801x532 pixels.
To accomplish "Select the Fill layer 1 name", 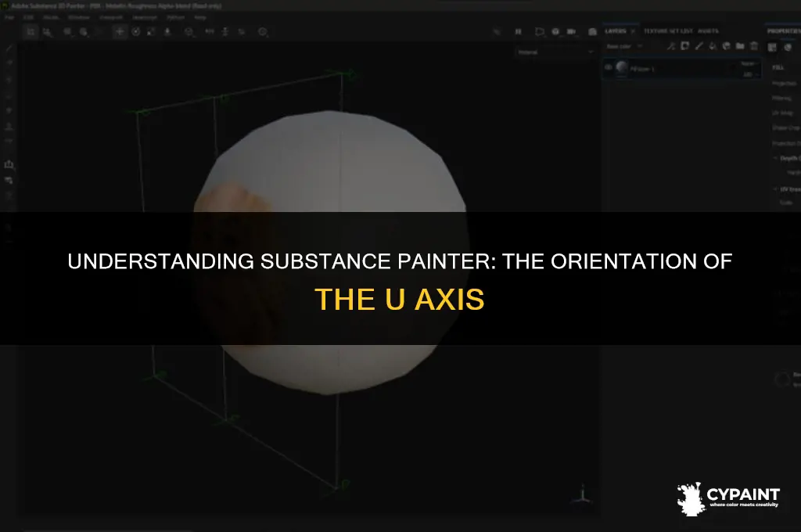I will click(643, 69).
